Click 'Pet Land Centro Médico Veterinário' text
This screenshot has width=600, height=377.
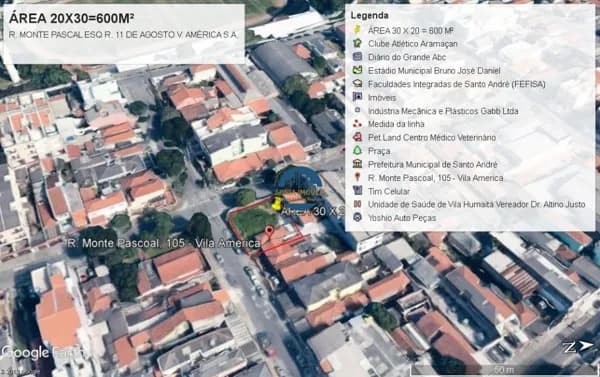point(432,137)
